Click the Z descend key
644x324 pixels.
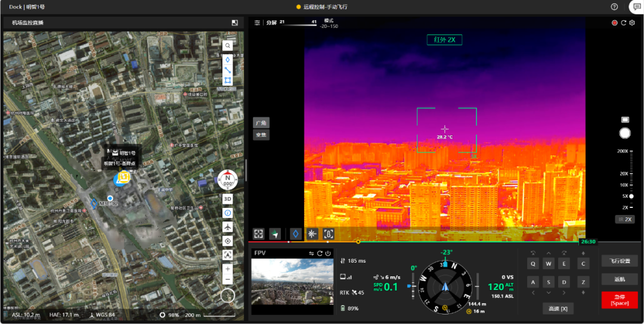point(583,282)
